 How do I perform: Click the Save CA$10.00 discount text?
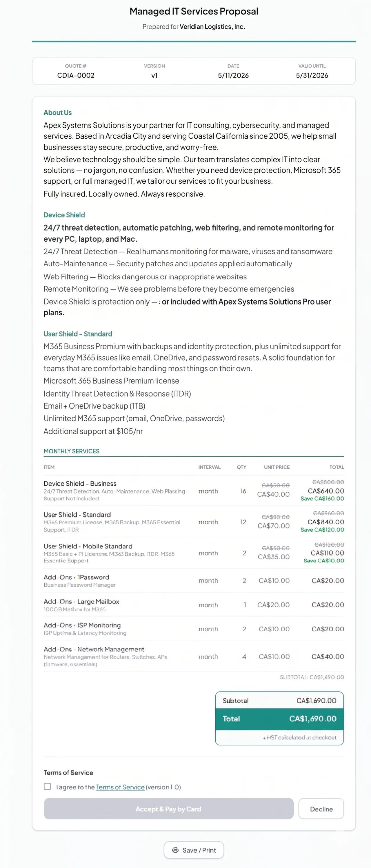(x=323, y=561)
